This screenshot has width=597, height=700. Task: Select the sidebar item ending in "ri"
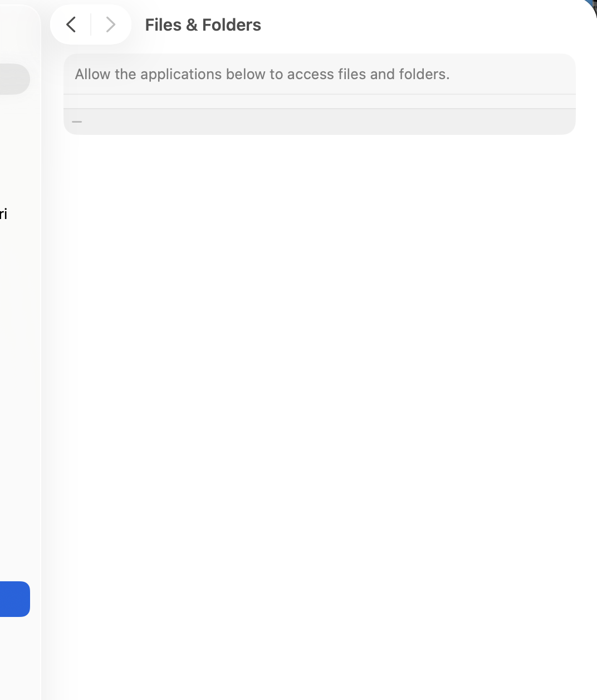click(x=4, y=214)
